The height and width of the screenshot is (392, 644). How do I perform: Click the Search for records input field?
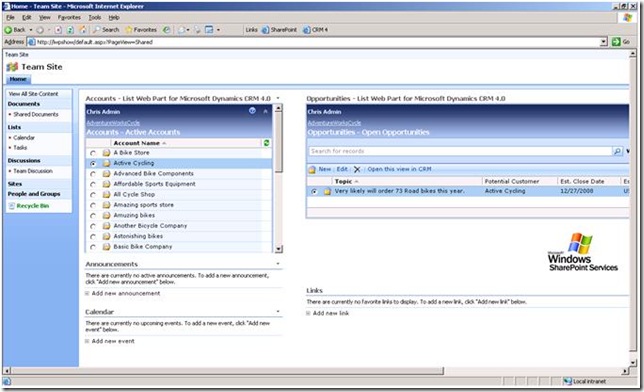pos(460,151)
